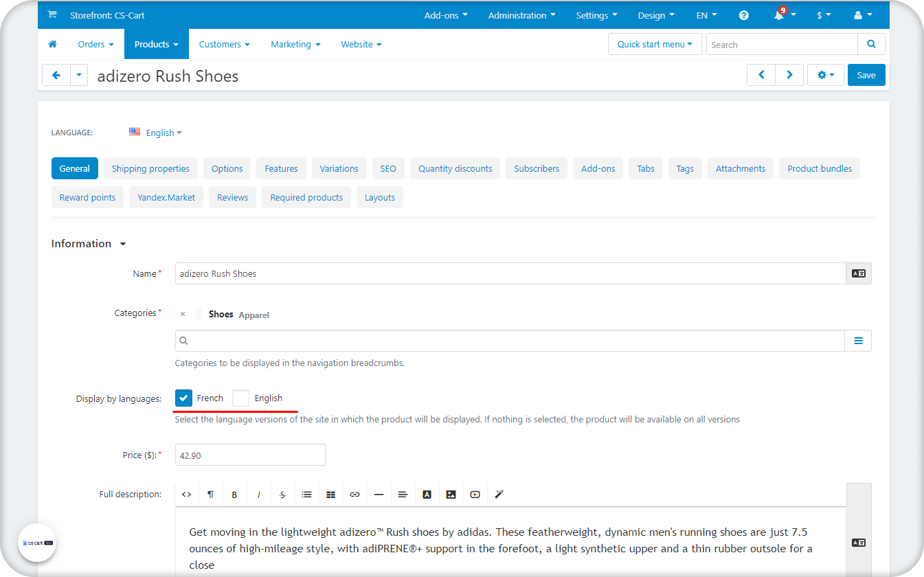
Task: Expand the Administration menu
Action: [521, 15]
